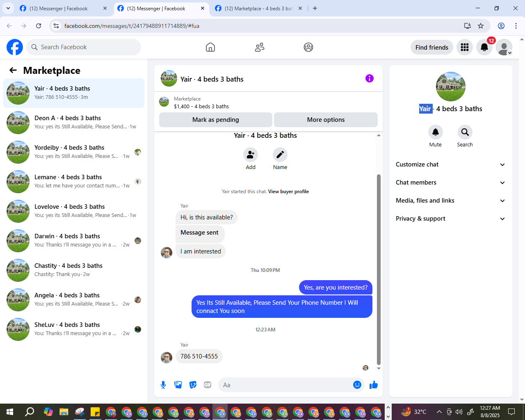Open Angela conversation
The image size is (525, 420).
tap(74, 300)
